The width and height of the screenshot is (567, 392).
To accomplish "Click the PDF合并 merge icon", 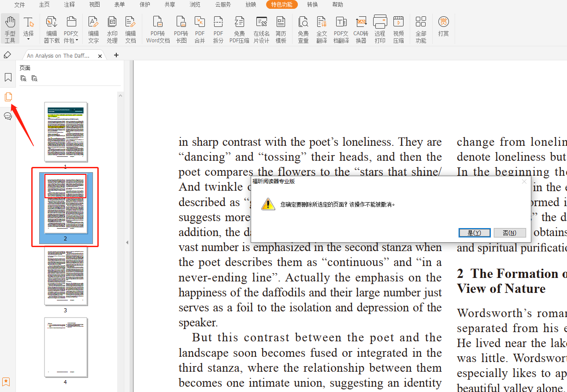I will [200, 29].
